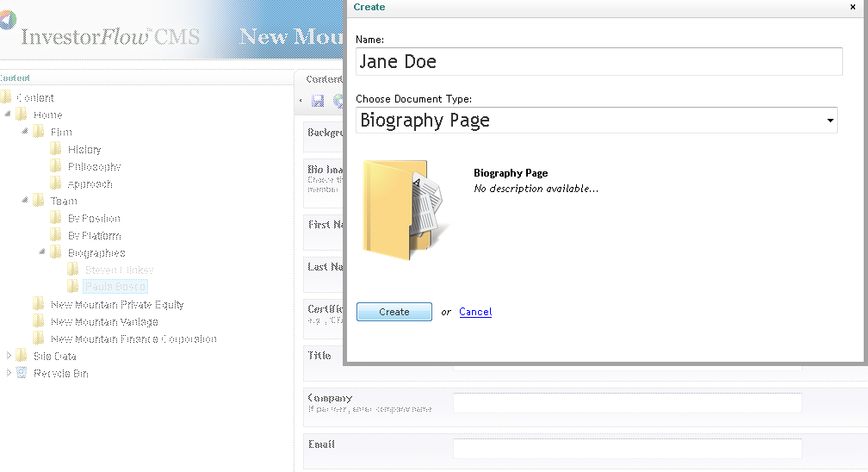This screenshot has height=472, width=868.
Task: Click the folder icon beside Approach
Action: click(55, 183)
